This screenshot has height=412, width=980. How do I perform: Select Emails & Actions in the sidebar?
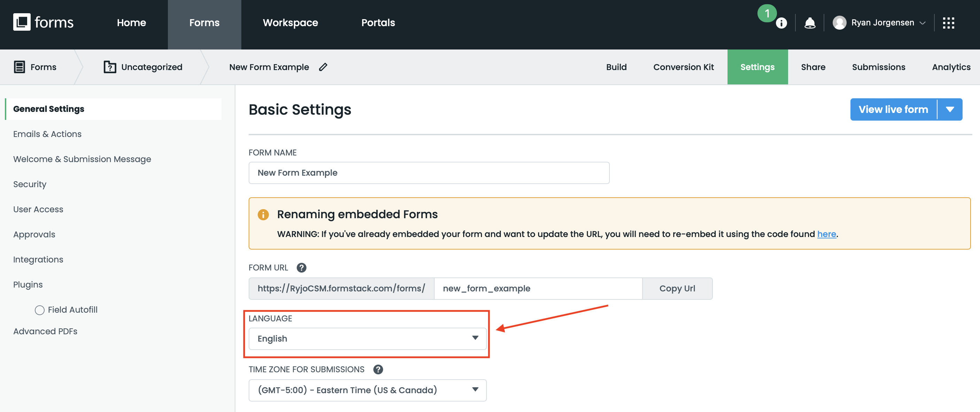pos(47,134)
